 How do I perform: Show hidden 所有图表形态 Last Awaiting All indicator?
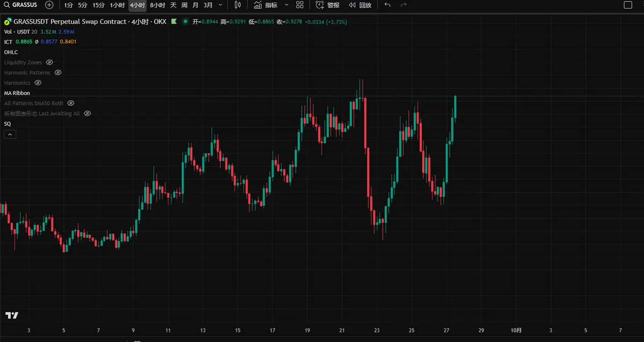87,113
